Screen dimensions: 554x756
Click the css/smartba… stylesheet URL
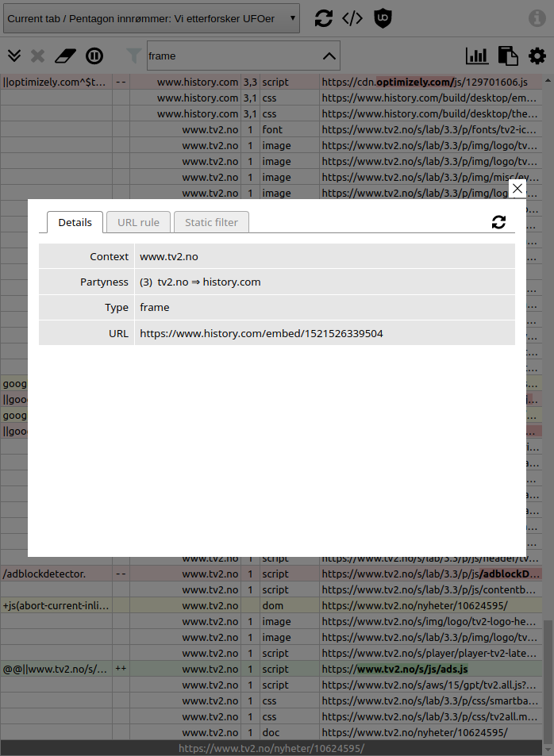[x=430, y=701]
